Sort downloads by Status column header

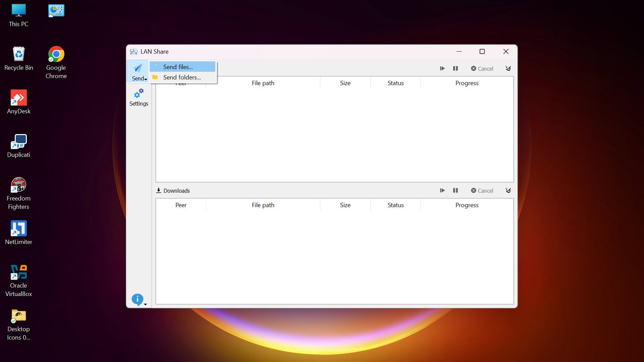[x=395, y=205]
